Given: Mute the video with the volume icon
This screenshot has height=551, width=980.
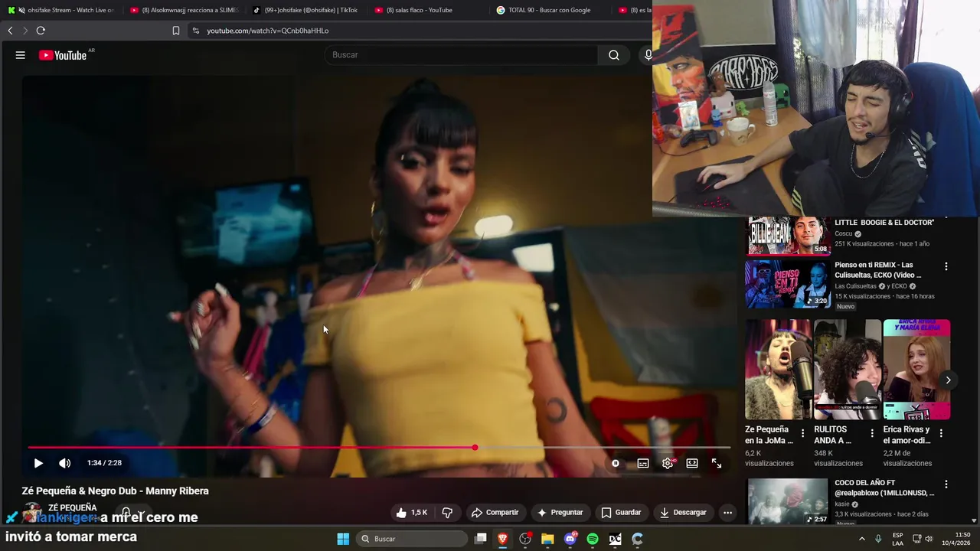Looking at the screenshot, I should tap(65, 463).
